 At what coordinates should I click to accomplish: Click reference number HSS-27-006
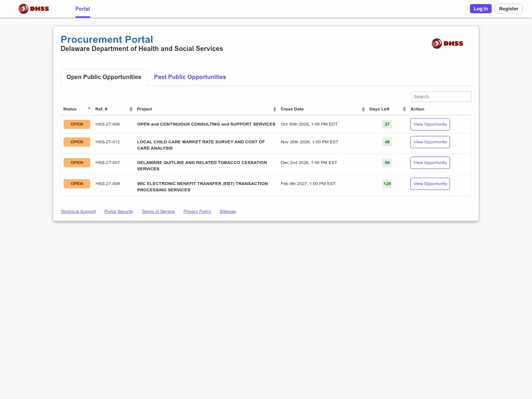pyautogui.click(x=108, y=124)
